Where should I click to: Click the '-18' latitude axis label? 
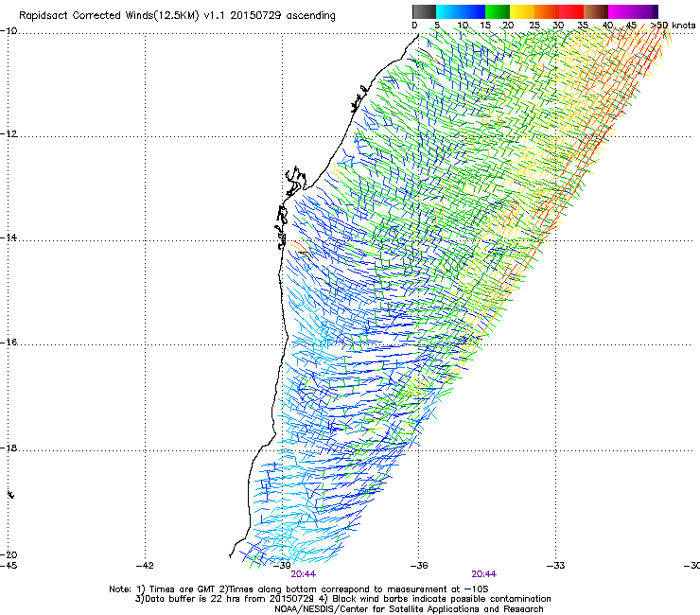[9, 448]
